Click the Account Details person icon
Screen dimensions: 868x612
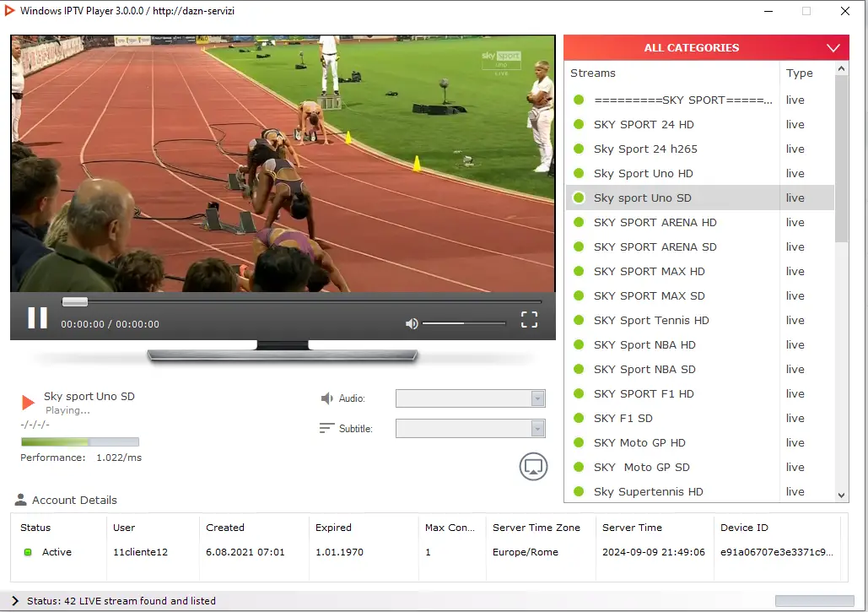click(20, 500)
